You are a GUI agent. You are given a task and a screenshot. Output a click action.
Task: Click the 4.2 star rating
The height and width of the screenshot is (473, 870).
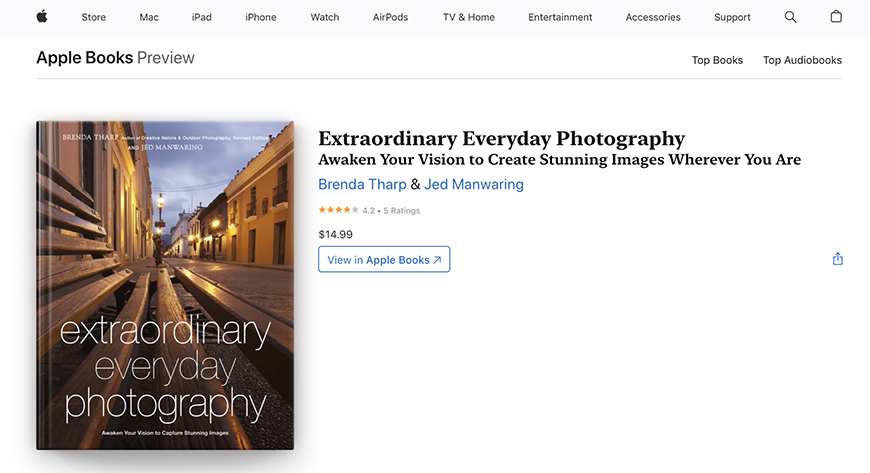point(338,210)
